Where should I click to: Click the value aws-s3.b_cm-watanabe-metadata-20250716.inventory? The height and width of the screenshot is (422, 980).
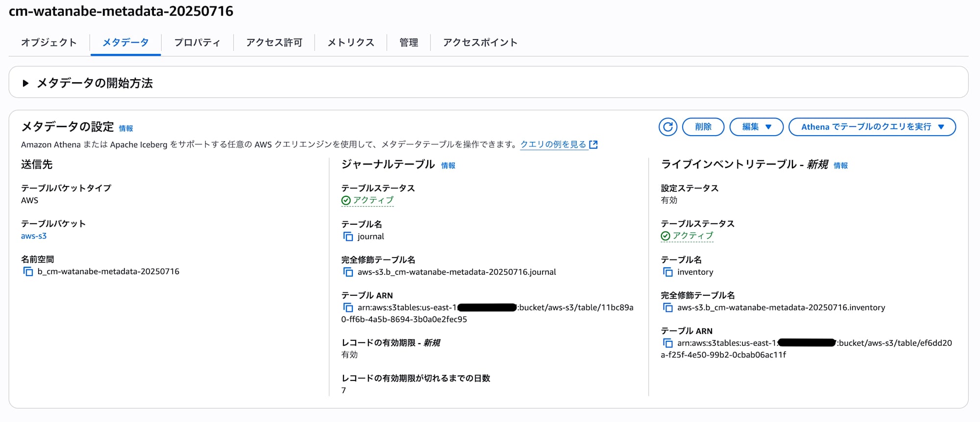click(x=781, y=308)
